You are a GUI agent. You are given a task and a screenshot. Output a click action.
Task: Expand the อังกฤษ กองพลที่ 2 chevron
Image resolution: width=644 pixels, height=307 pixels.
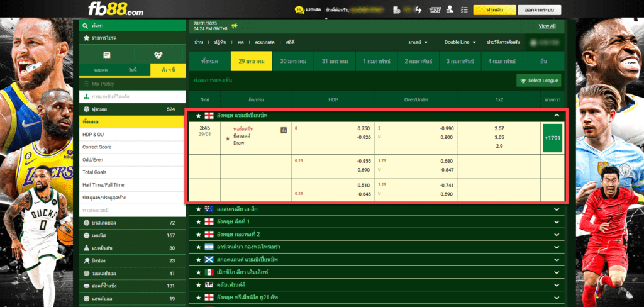pos(557,234)
